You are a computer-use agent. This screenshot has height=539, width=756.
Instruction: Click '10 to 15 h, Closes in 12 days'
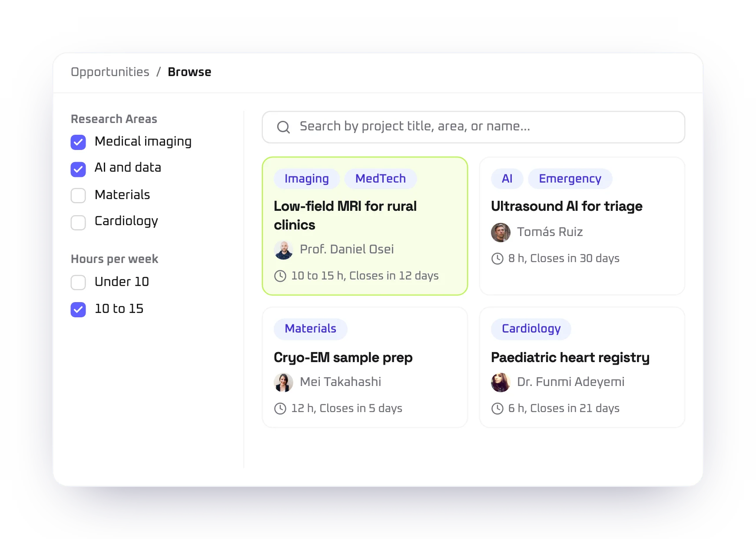(365, 276)
